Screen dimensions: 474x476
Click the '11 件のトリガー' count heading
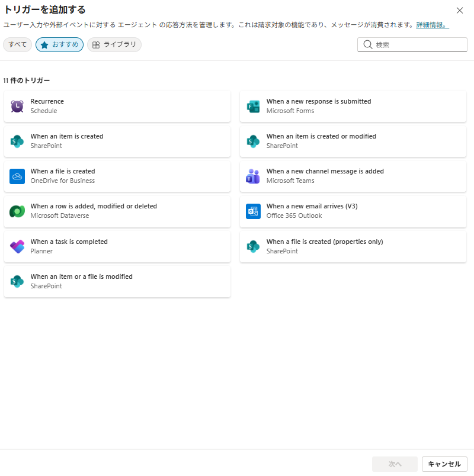27,81
